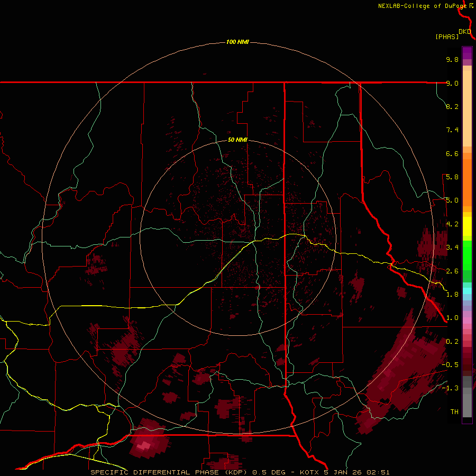This screenshot has width=476, height=476.
Task: Click the gray band at the scale bottom
Action: point(467,405)
